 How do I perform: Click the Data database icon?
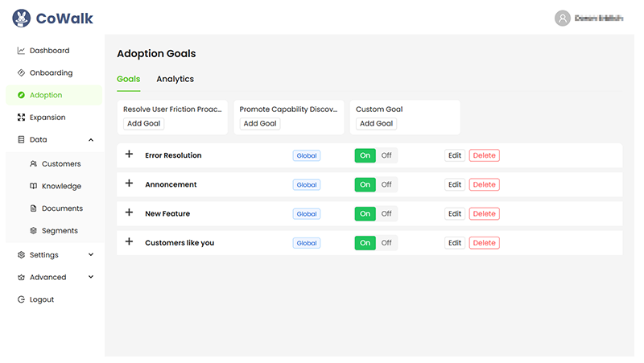21,139
